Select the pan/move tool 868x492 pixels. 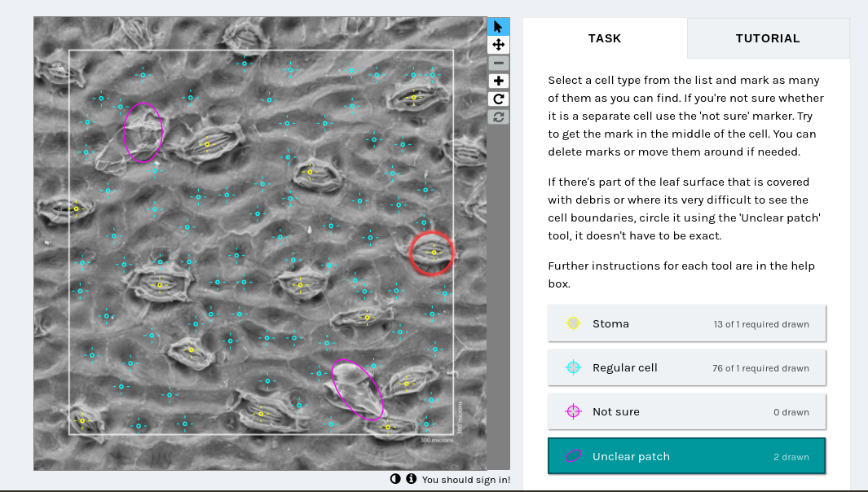[x=498, y=45]
